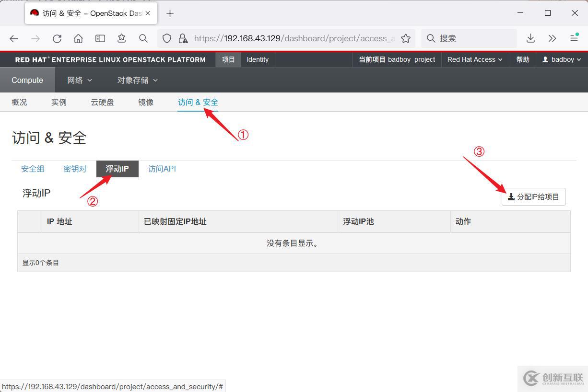The width and height of the screenshot is (588, 392).
Task: Maximize the browser window
Action: click(548, 13)
